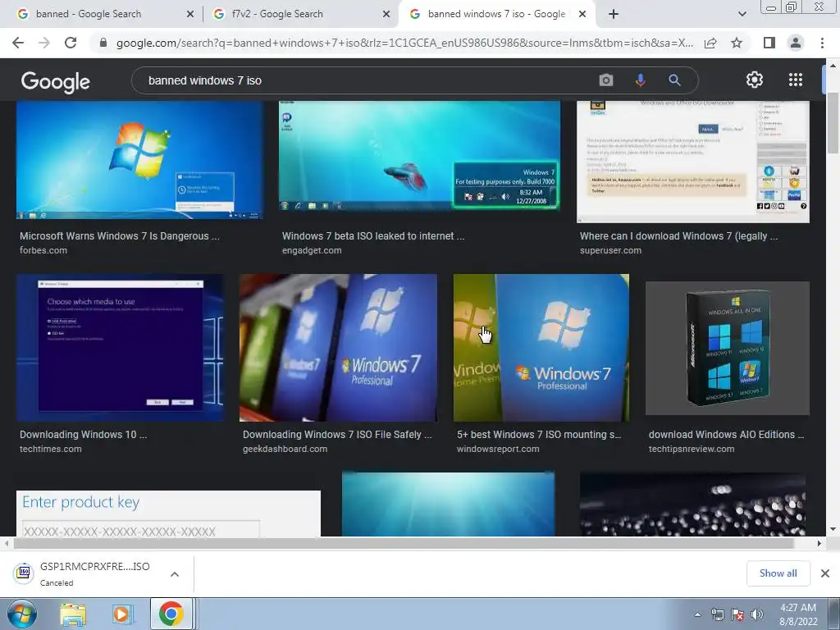The image size is (840, 630).
Task: Open windowsreport Windows 7 Professional thumbnail
Action: click(x=541, y=348)
